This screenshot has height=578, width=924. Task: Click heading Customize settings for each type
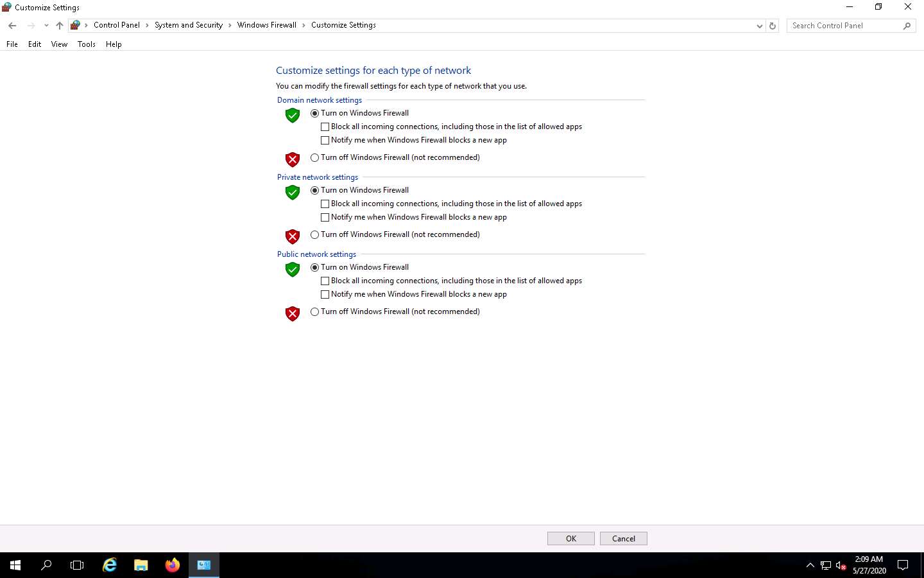click(373, 71)
